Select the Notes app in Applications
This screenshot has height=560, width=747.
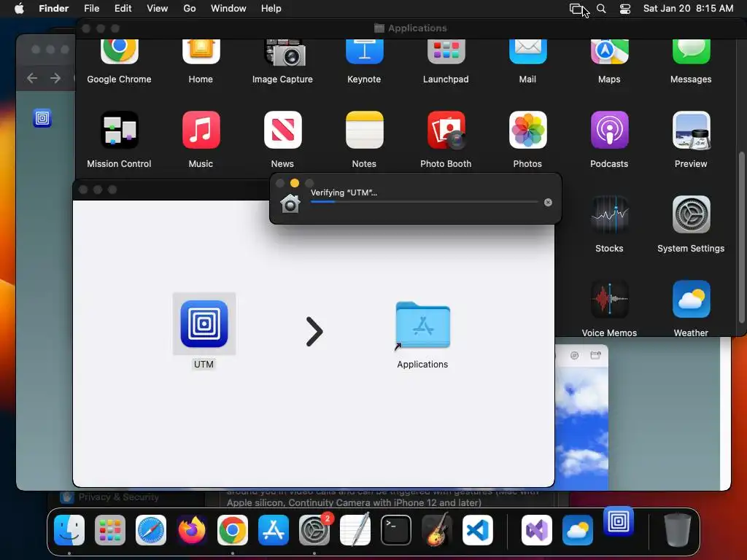point(364,130)
